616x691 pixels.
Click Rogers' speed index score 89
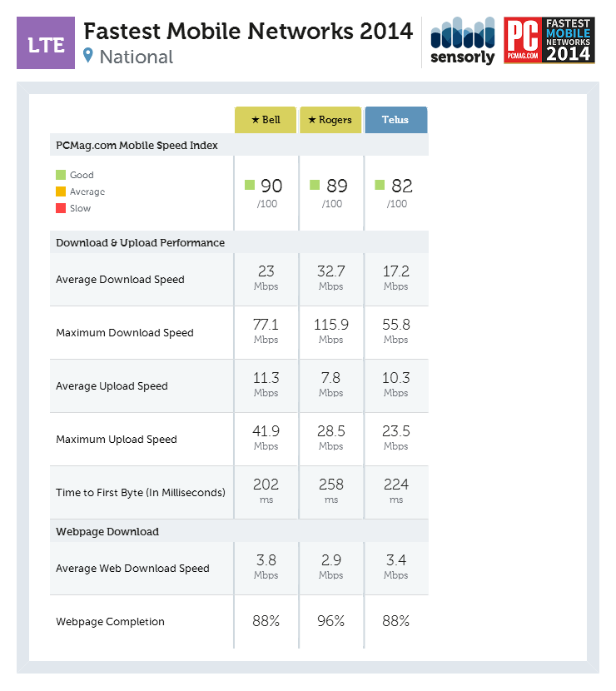click(x=336, y=186)
